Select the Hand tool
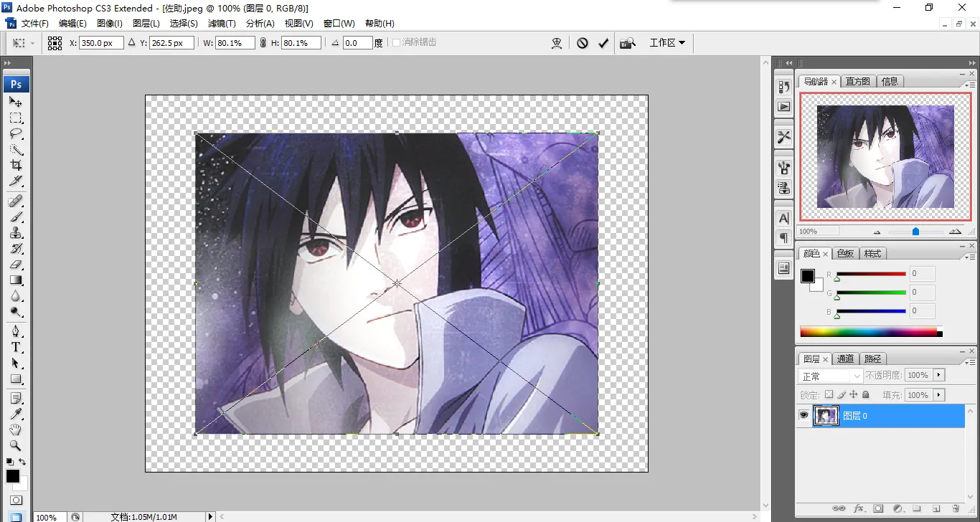This screenshot has height=522, width=980. tap(16, 430)
